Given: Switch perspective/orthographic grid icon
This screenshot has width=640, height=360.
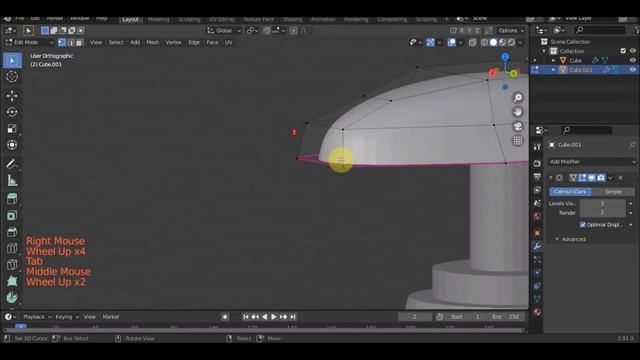Looking at the screenshot, I should 518,140.
